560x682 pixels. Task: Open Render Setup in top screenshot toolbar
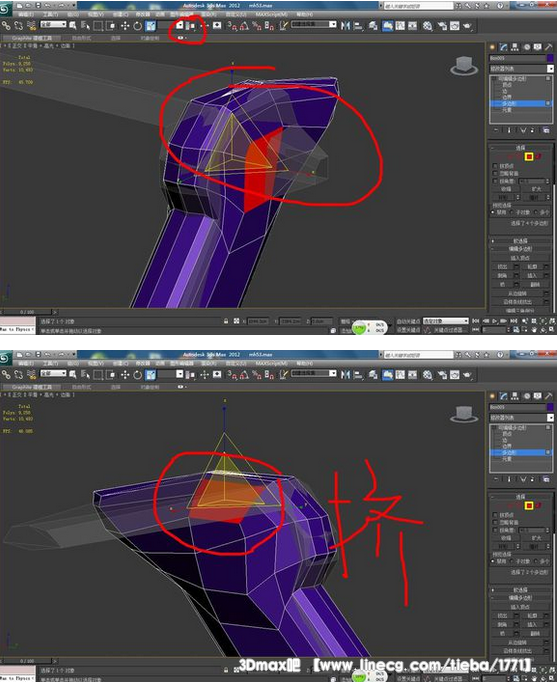(x=442, y=26)
